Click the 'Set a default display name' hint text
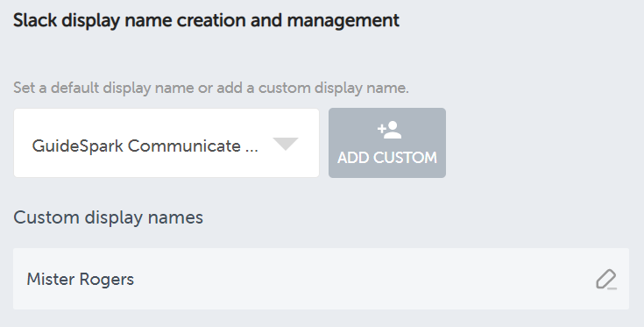Viewport: 644px width, 327px height. [x=211, y=88]
